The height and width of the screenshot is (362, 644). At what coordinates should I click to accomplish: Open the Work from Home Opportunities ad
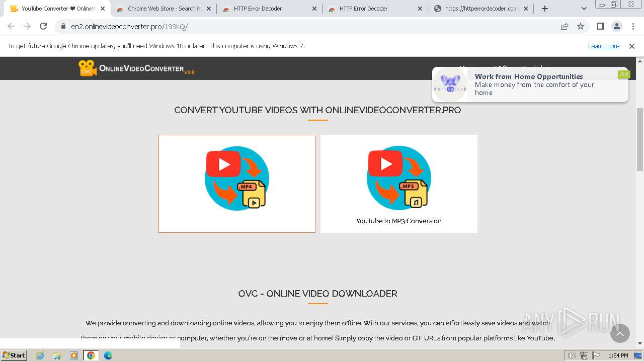pos(530,84)
